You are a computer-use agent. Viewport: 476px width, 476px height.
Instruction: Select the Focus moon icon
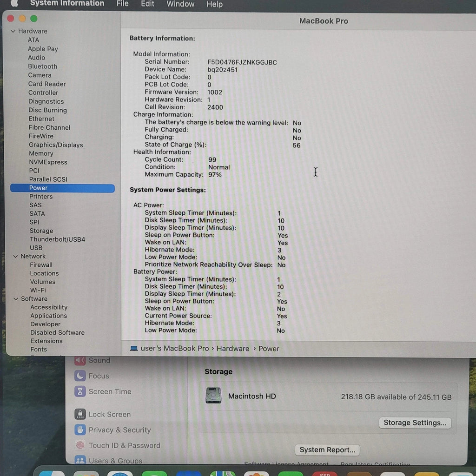(x=80, y=376)
